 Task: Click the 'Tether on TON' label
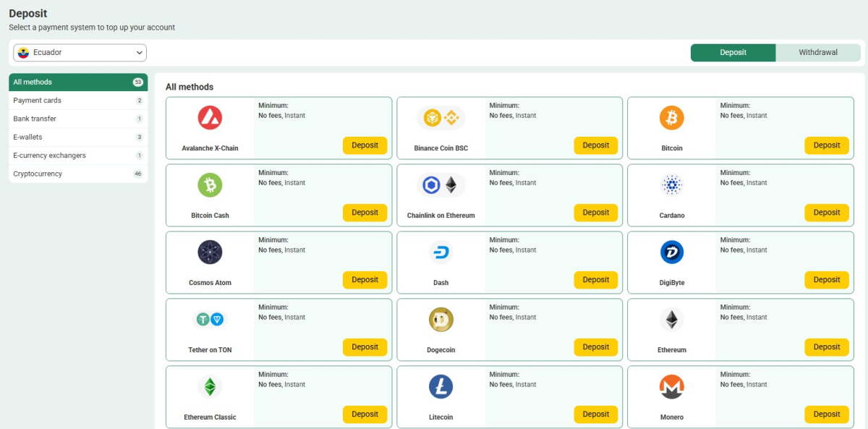click(x=210, y=350)
